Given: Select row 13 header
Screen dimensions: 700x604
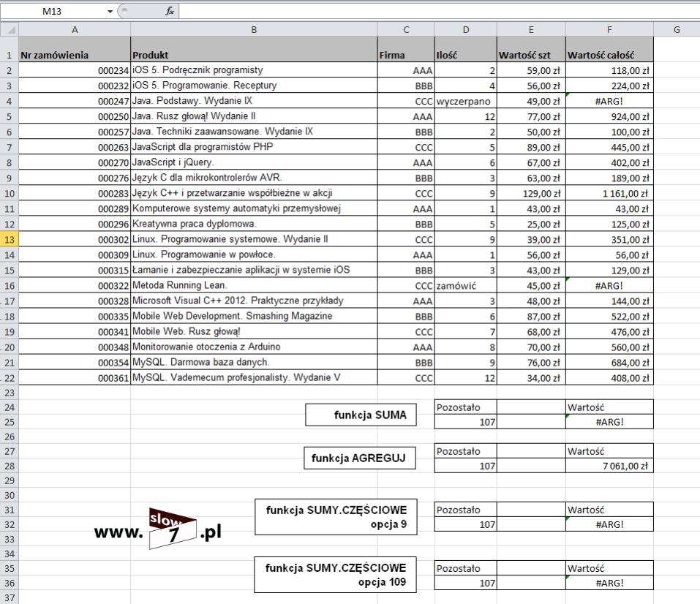Looking at the screenshot, I should coord(10,240).
